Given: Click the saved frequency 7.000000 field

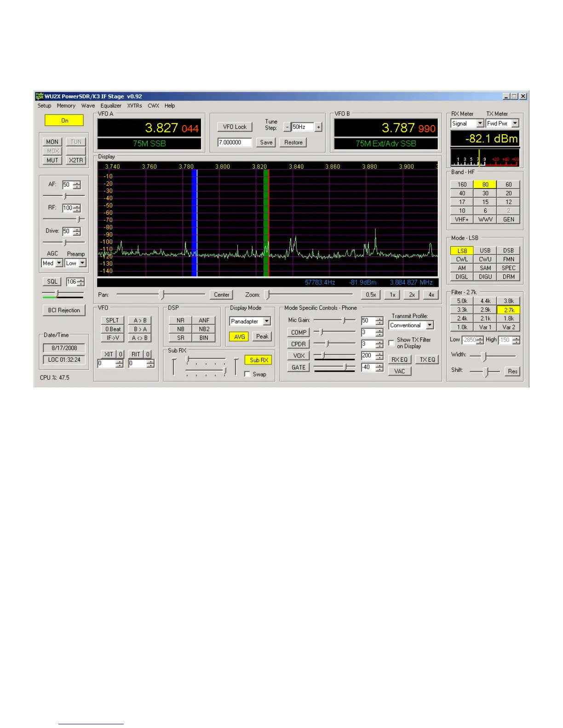Looking at the screenshot, I should click(x=235, y=142).
